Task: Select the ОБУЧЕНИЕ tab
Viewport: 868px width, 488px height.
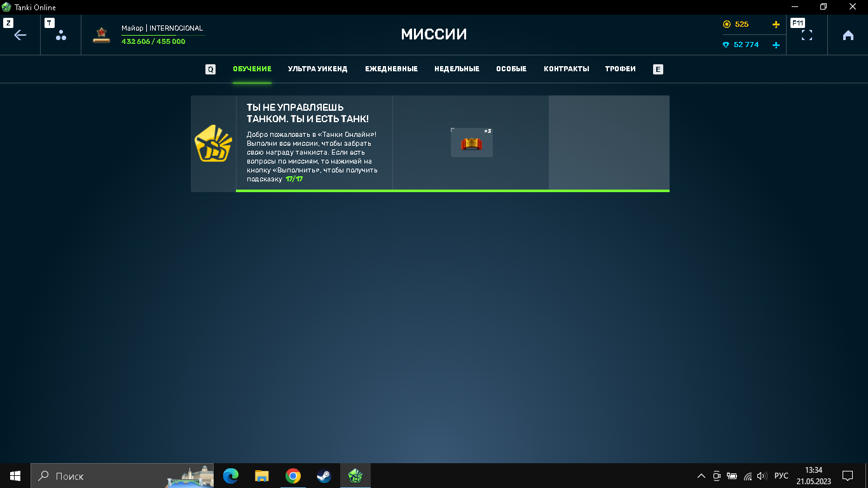Action: click(252, 69)
